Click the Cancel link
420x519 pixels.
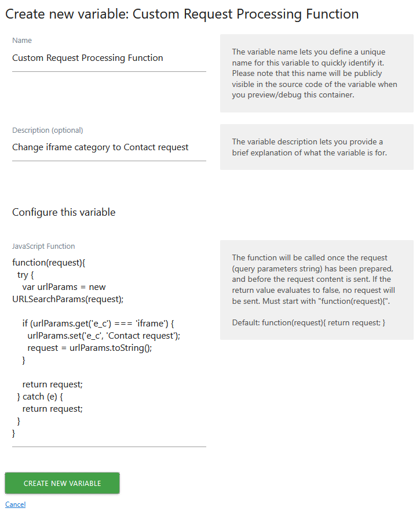pos(14,504)
